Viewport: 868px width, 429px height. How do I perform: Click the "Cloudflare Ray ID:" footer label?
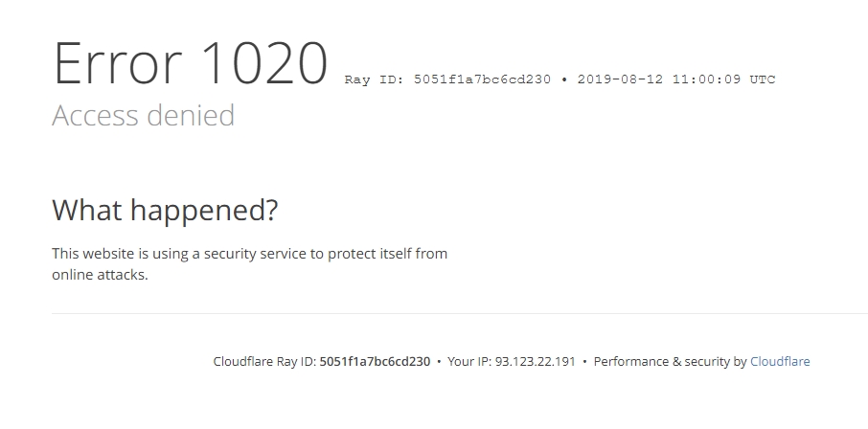point(264,362)
